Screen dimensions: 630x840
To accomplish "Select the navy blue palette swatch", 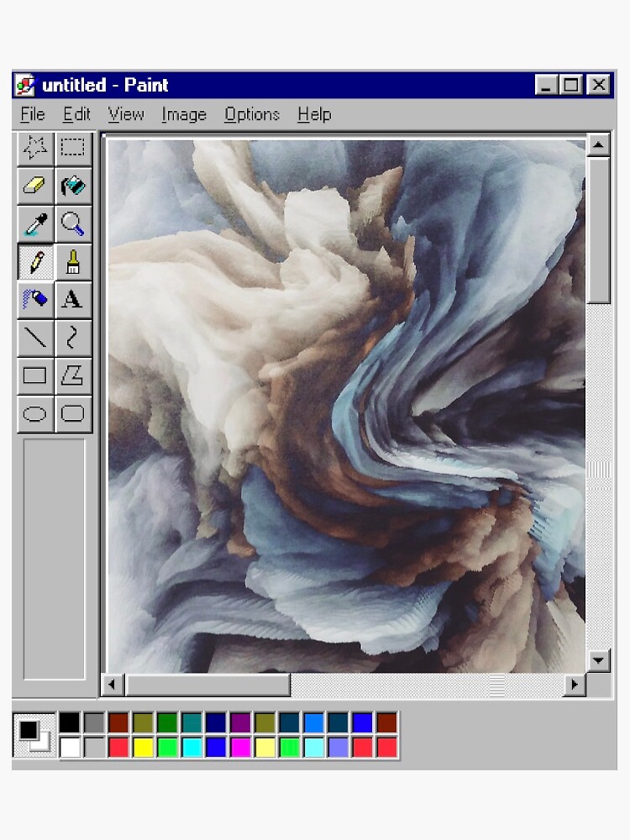I will pyautogui.click(x=216, y=722).
